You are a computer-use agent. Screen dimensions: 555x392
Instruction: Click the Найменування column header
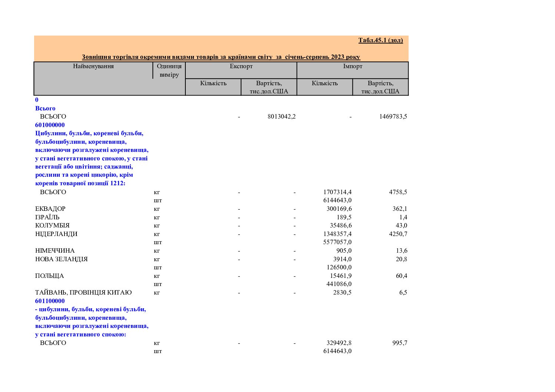(x=93, y=66)
